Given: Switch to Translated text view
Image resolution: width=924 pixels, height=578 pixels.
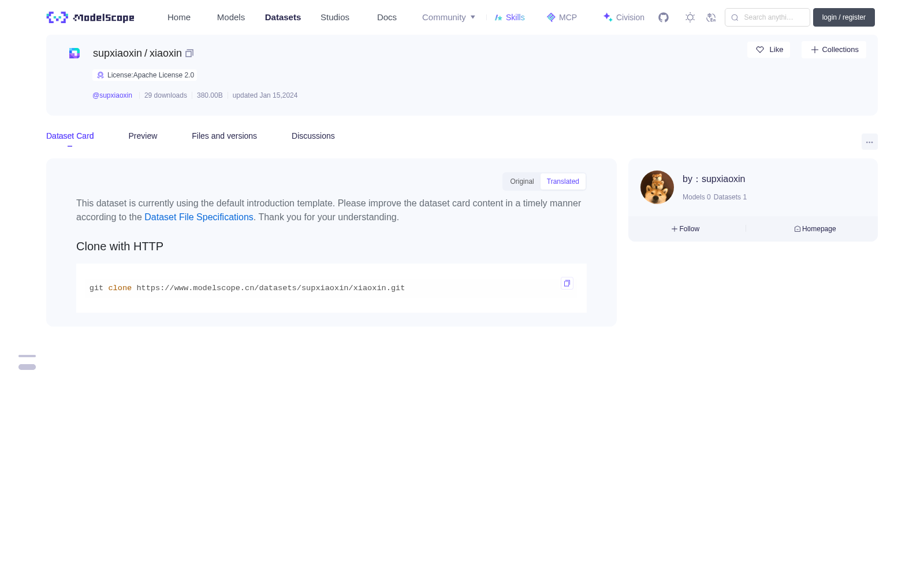Looking at the screenshot, I should coord(563,181).
